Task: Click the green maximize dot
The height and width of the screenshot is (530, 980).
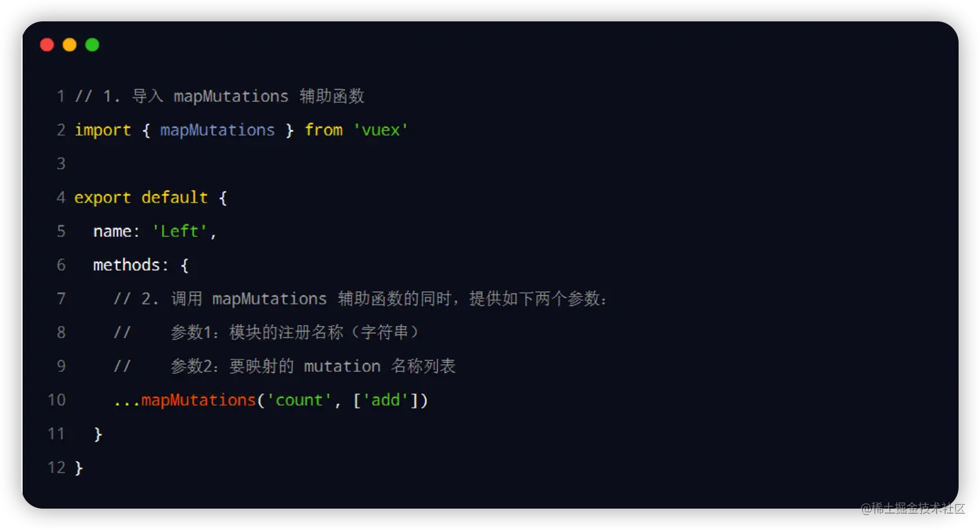Action: point(92,45)
